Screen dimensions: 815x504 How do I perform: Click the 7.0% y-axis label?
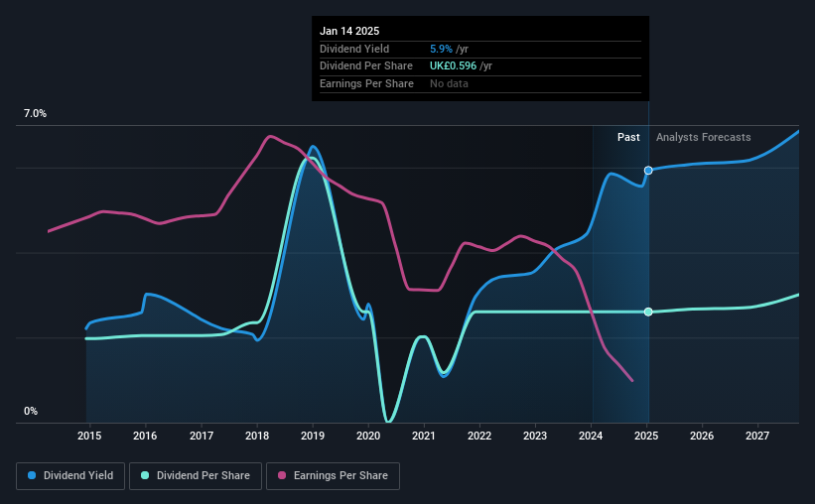[x=35, y=114]
